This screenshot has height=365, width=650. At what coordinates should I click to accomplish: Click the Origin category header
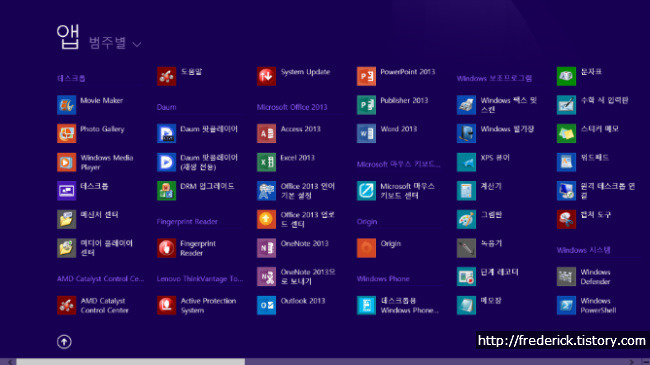(x=367, y=221)
